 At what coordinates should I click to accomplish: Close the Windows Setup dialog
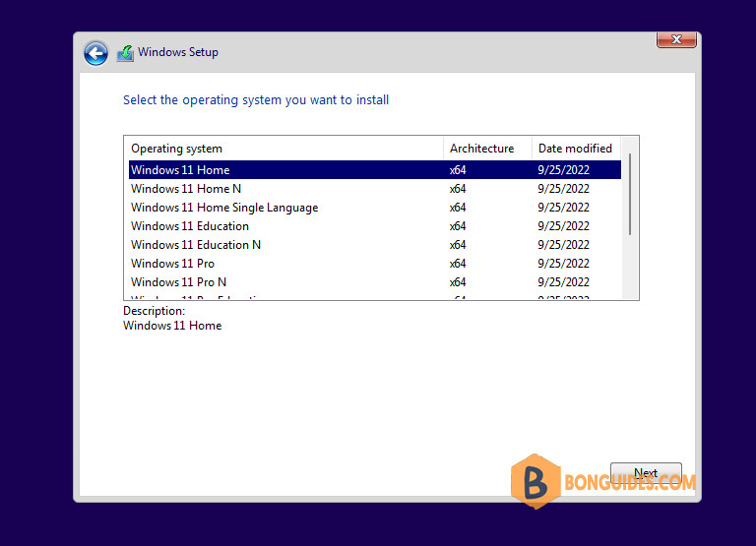676,39
